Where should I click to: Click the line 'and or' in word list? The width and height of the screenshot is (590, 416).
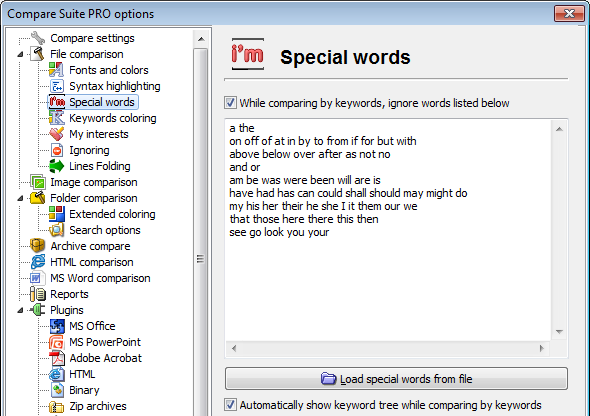245,167
